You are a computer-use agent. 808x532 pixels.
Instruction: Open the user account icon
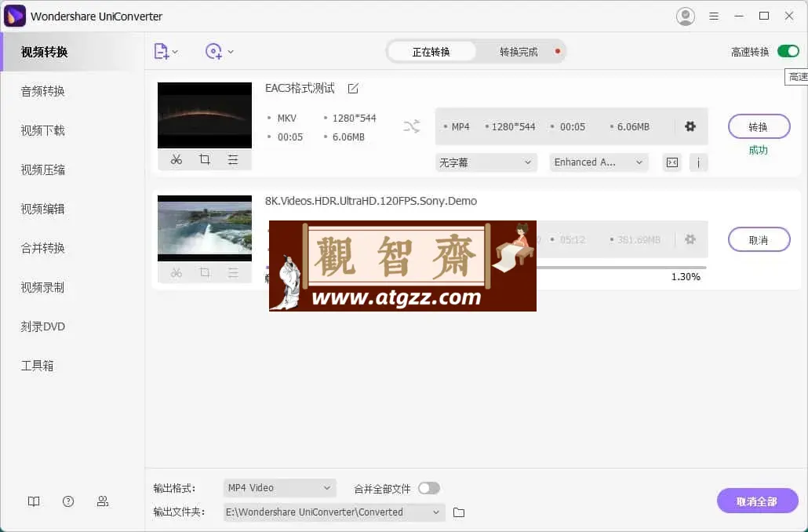pos(686,16)
